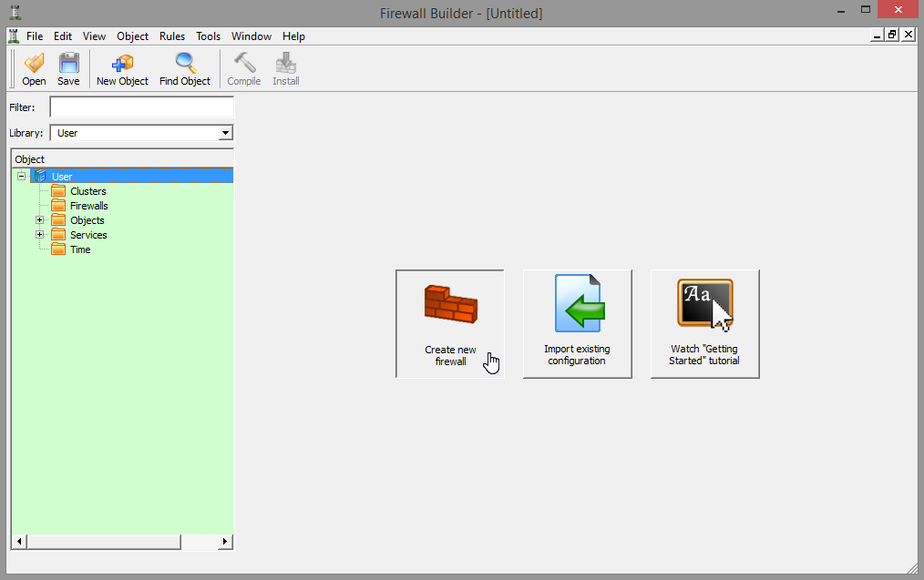Click the Save floppy disk icon
924x580 pixels.
pyautogui.click(x=68, y=64)
